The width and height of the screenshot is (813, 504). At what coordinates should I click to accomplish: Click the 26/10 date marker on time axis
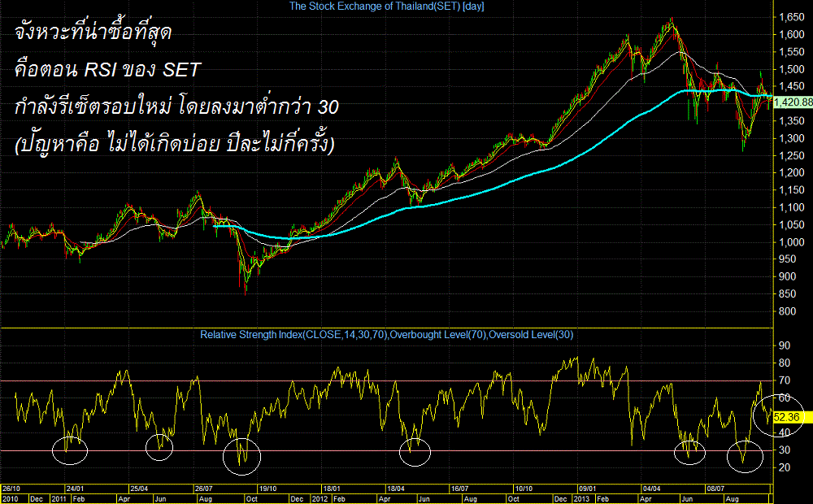pos(11,489)
